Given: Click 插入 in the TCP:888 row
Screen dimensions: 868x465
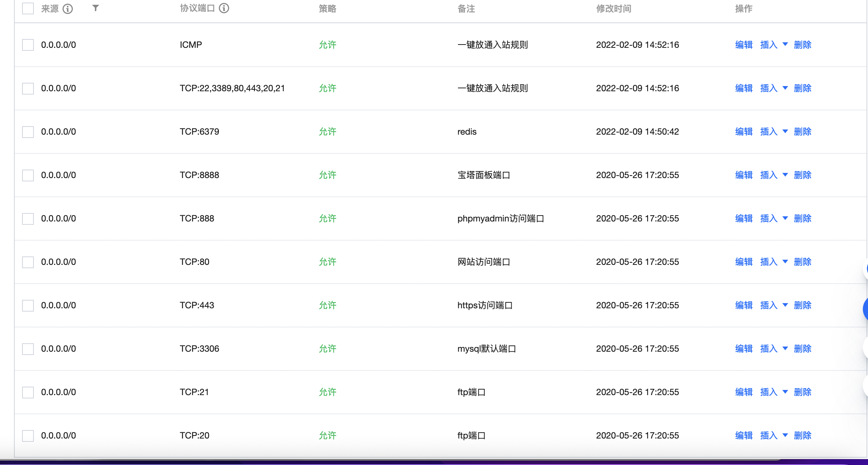Looking at the screenshot, I should click(769, 219).
